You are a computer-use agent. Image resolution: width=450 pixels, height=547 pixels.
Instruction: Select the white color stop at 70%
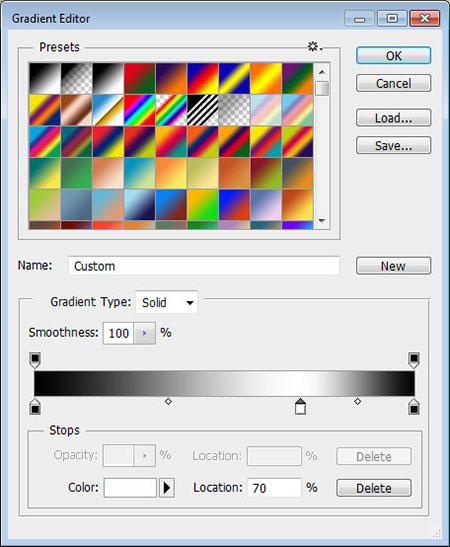300,406
